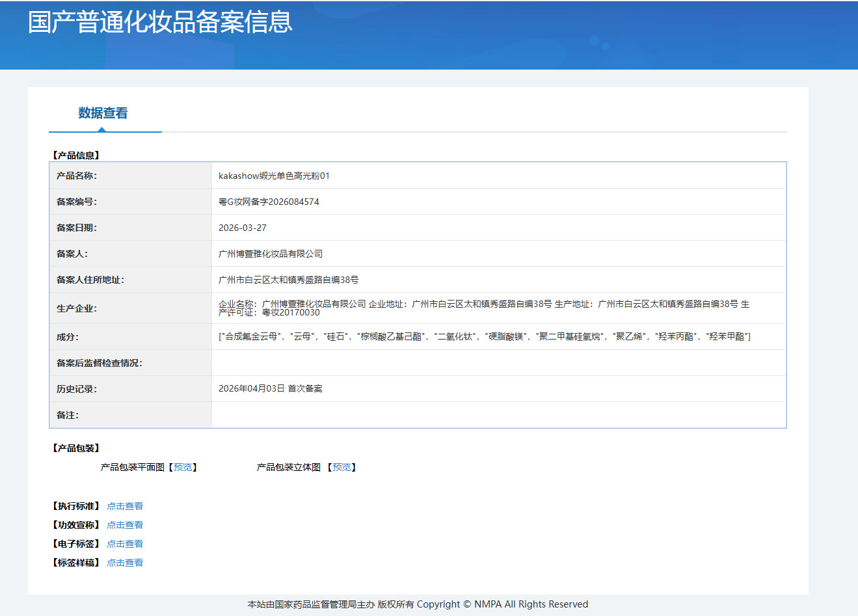Click the 历史记录 row label
The width and height of the screenshot is (858, 616).
(77, 389)
